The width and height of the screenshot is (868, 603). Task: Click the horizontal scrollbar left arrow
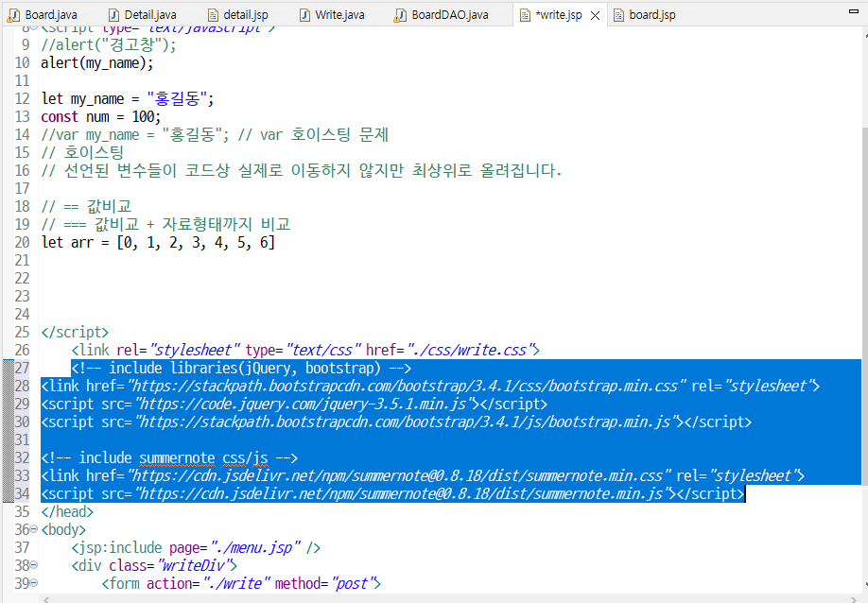coord(45,599)
